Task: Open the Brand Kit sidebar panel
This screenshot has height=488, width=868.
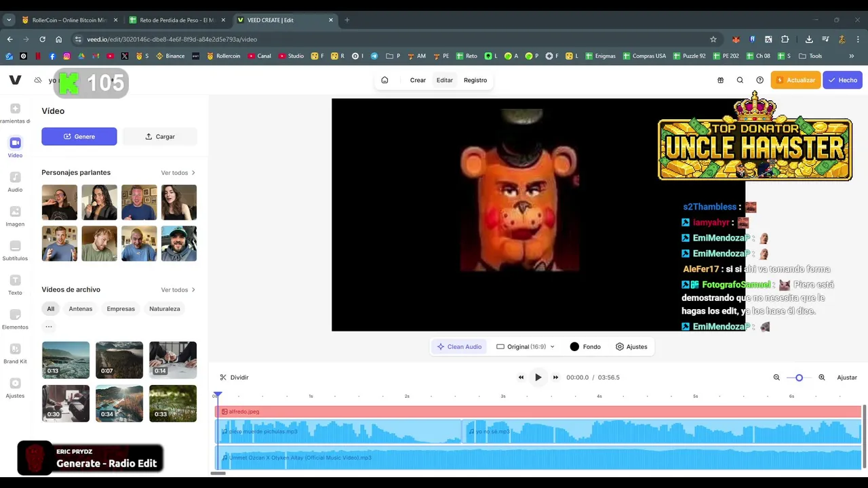Action: 15,354
